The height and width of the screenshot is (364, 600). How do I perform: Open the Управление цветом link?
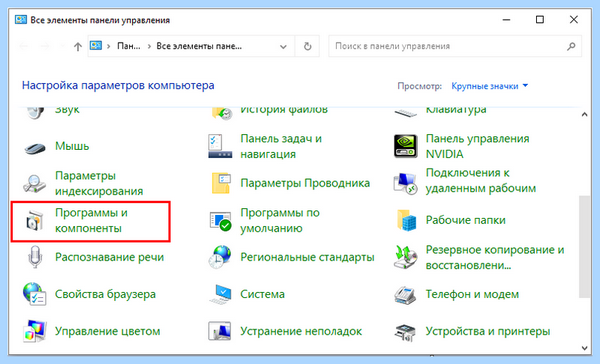point(108,331)
